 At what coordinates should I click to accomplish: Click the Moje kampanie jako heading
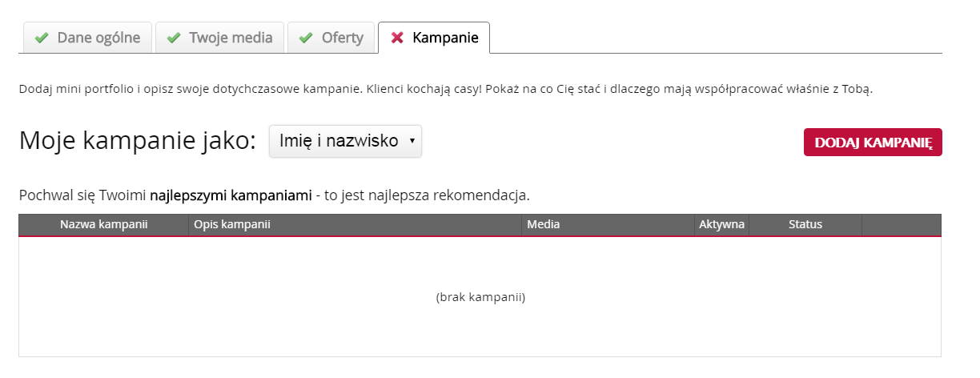coord(138,142)
